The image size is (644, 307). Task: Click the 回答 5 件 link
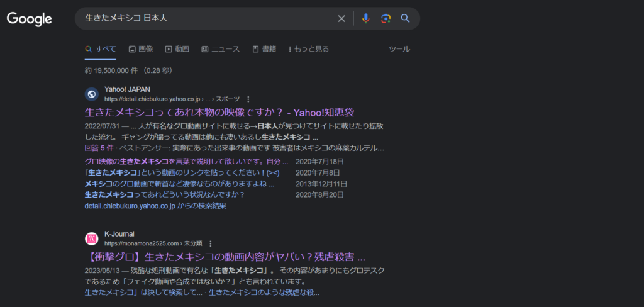click(x=99, y=148)
